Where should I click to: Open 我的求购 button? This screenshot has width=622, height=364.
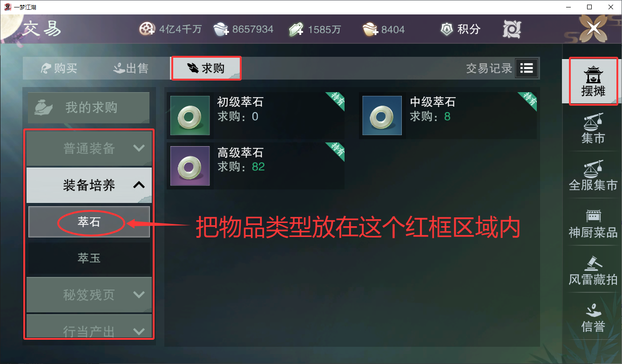point(89,108)
